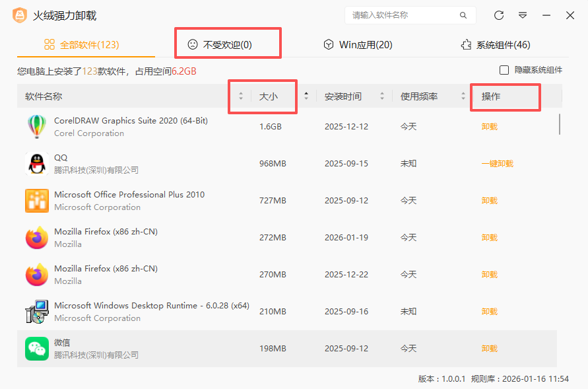Click 一键卸载 for QQ
588x389 pixels.
(x=497, y=164)
